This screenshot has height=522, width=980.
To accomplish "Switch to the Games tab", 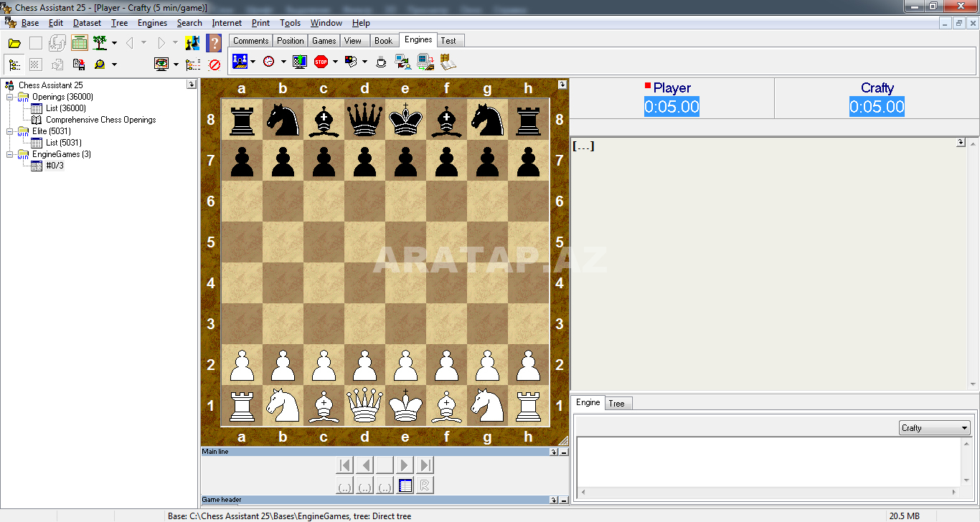I will pos(324,41).
